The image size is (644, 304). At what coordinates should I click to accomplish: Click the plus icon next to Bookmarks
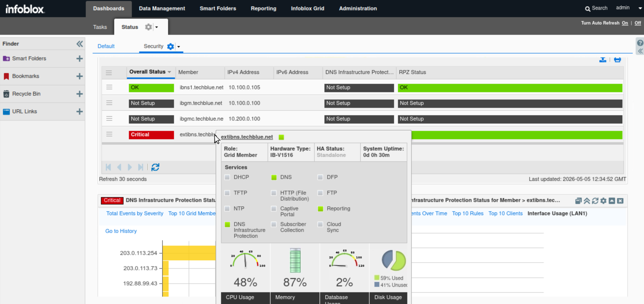click(79, 76)
